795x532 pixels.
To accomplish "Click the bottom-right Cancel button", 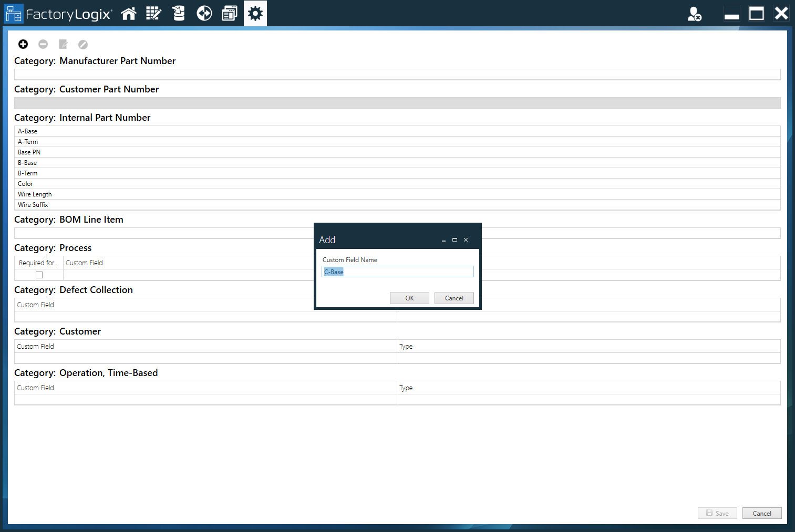I will (x=762, y=513).
